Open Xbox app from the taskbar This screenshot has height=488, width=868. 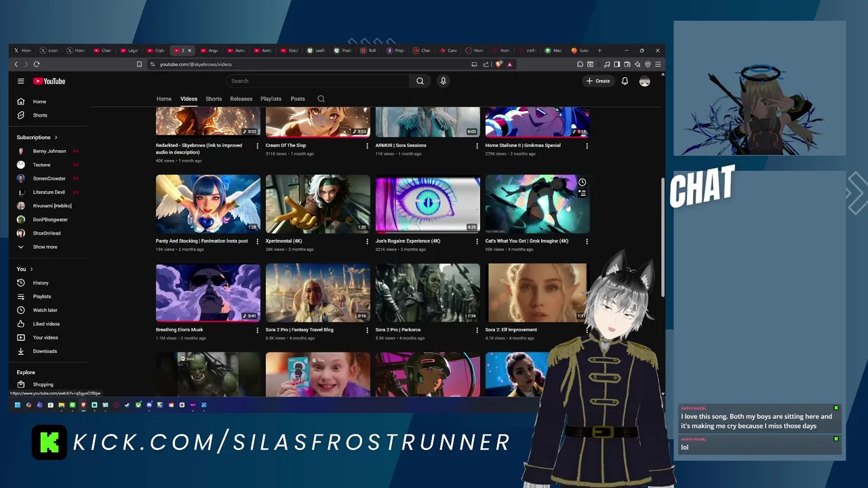point(138,405)
